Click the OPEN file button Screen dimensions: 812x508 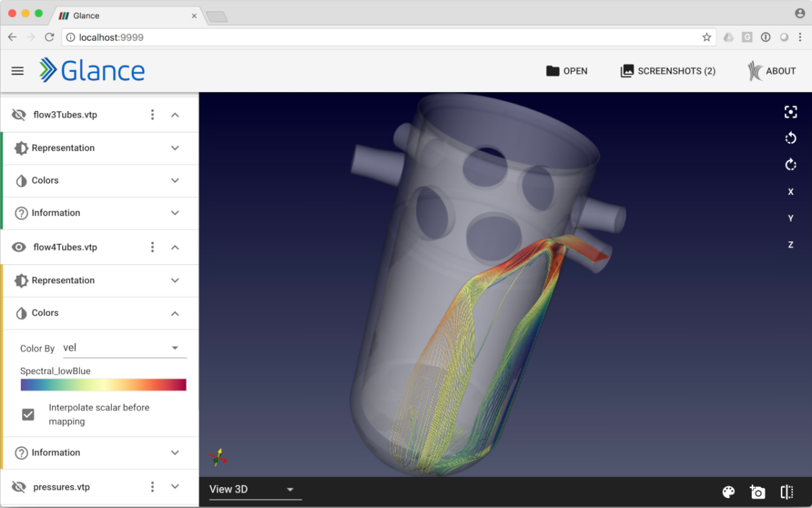566,71
